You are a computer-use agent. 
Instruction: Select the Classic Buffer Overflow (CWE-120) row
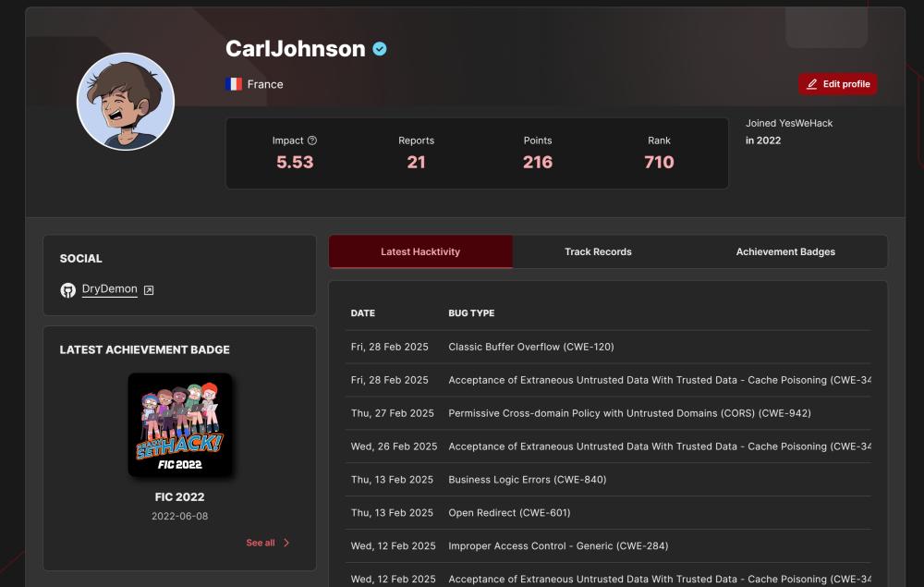coord(608,347)
